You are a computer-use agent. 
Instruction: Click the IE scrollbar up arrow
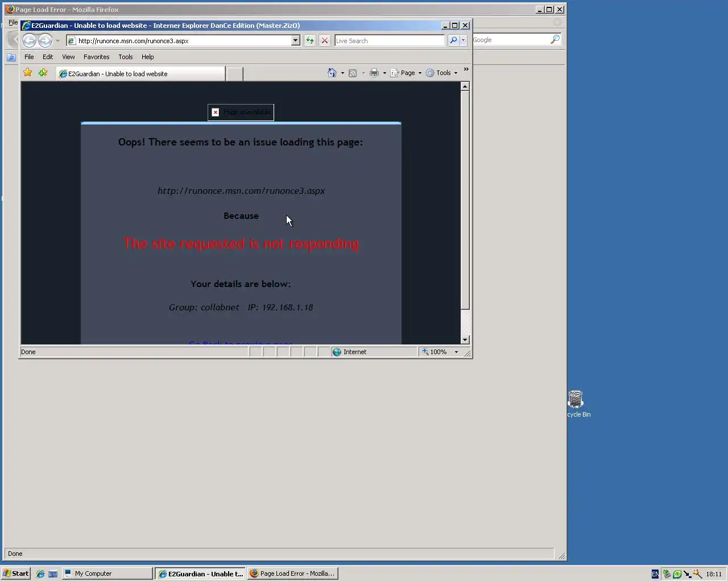(x=465, y=86)
